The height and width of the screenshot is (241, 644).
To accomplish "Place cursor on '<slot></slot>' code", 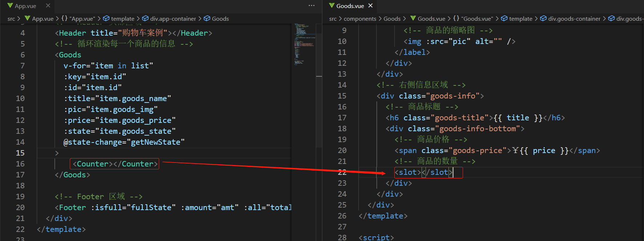I will pyautogui.click(x=424, y=172).
